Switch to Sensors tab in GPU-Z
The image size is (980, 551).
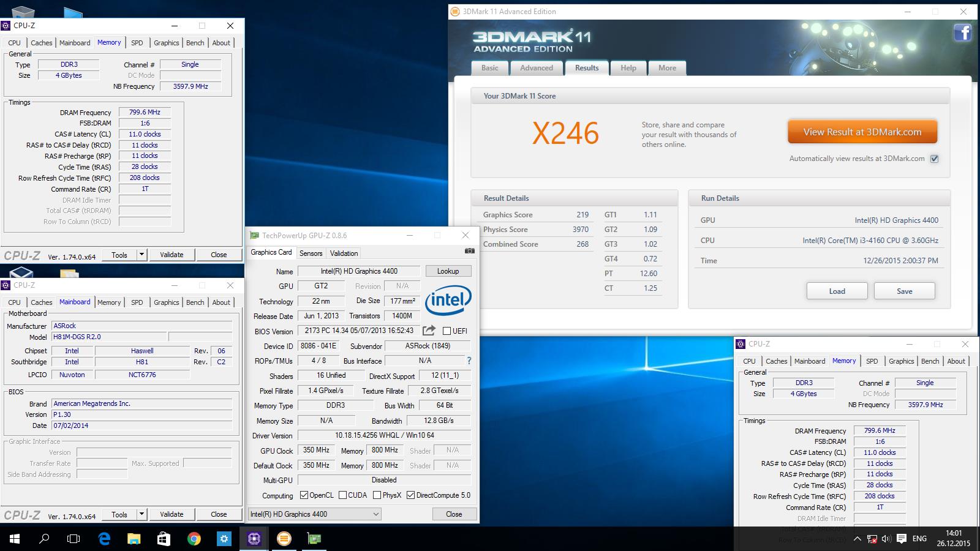(311, 253)
